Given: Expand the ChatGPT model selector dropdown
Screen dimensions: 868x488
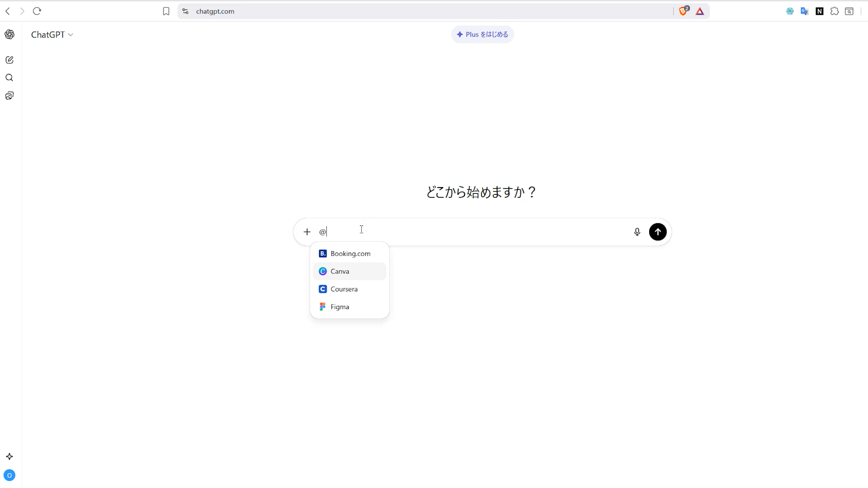Looking at the screenshot, I should [52, 35].
